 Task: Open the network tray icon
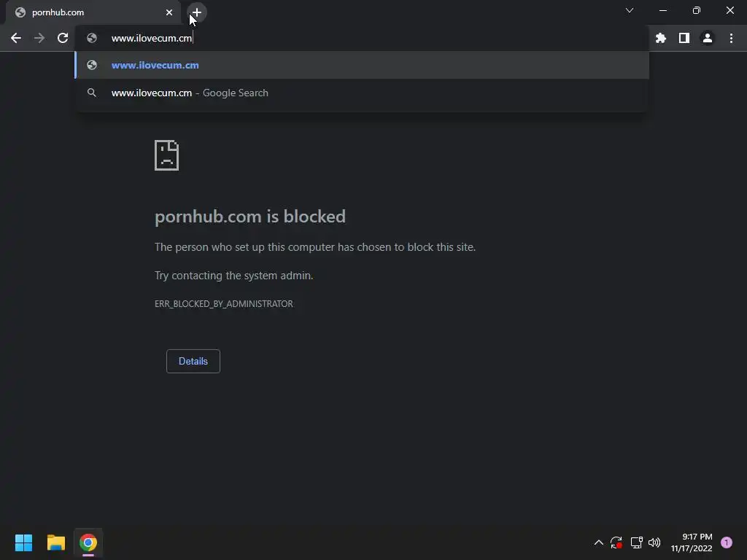636,542
